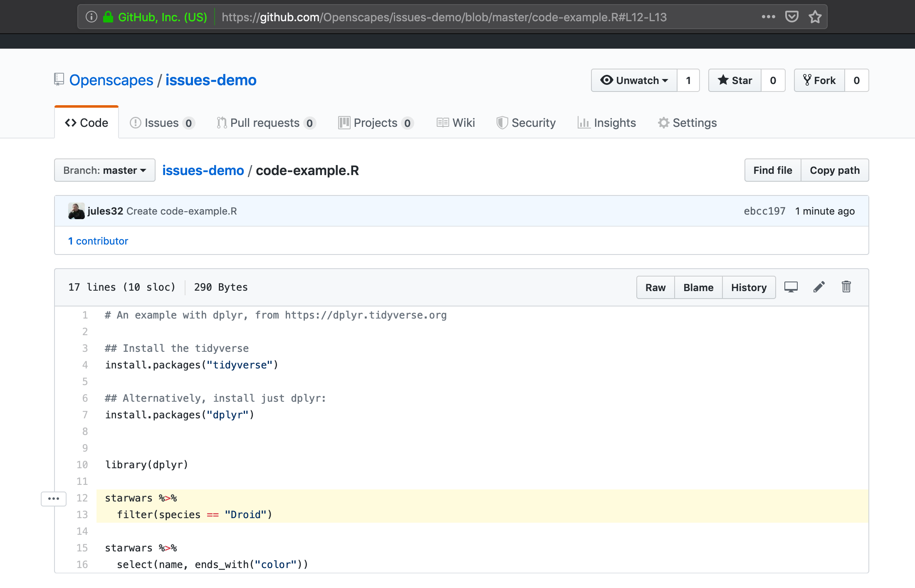Open jules32 user profile link
The image size is (915, 588).
(x=105, y=211)
